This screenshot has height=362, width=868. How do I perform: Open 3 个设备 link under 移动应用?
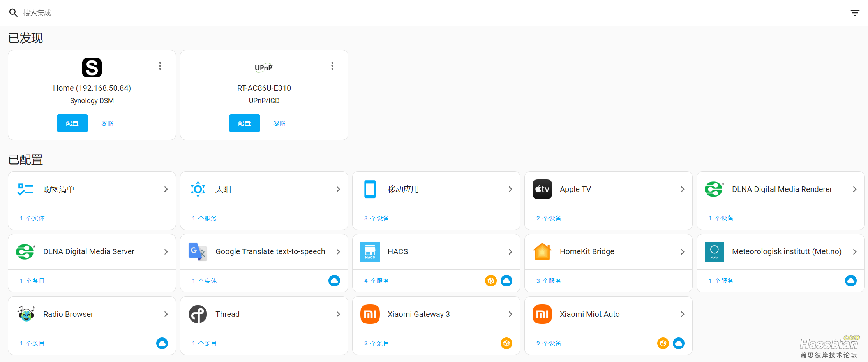377,218
